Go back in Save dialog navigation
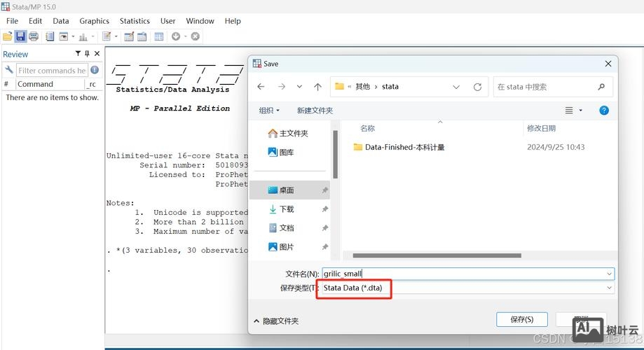Screen dimensions: 644x350 pos(261,87)
